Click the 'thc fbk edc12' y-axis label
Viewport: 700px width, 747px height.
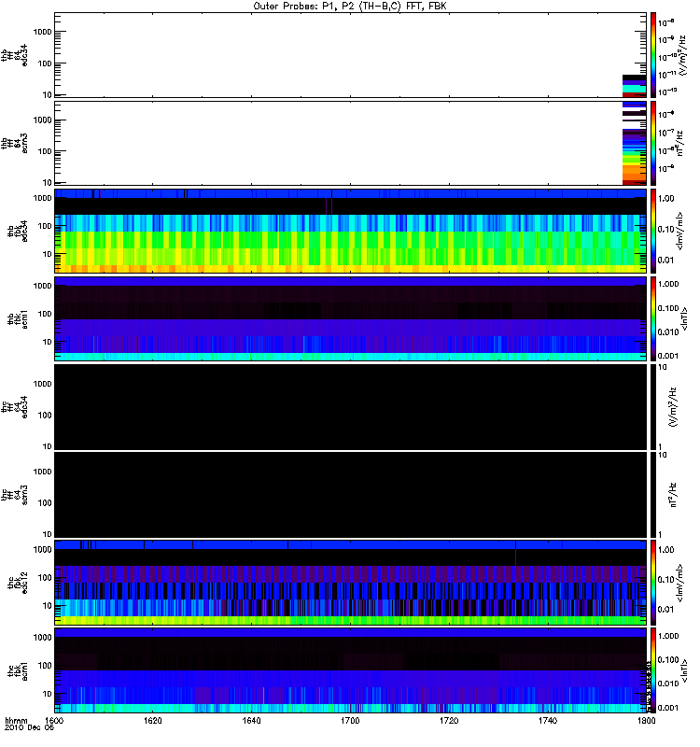[18, 583]
